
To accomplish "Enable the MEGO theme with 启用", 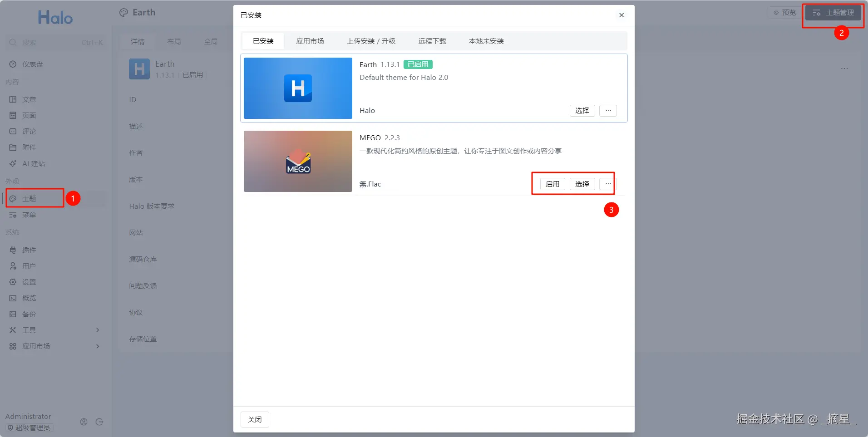I will 552,184.
